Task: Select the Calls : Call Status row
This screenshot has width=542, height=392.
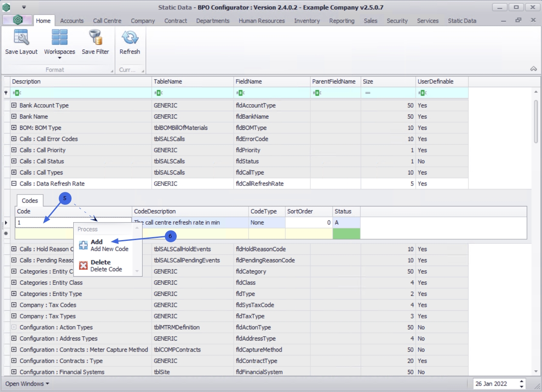Action: coord(239,161)
